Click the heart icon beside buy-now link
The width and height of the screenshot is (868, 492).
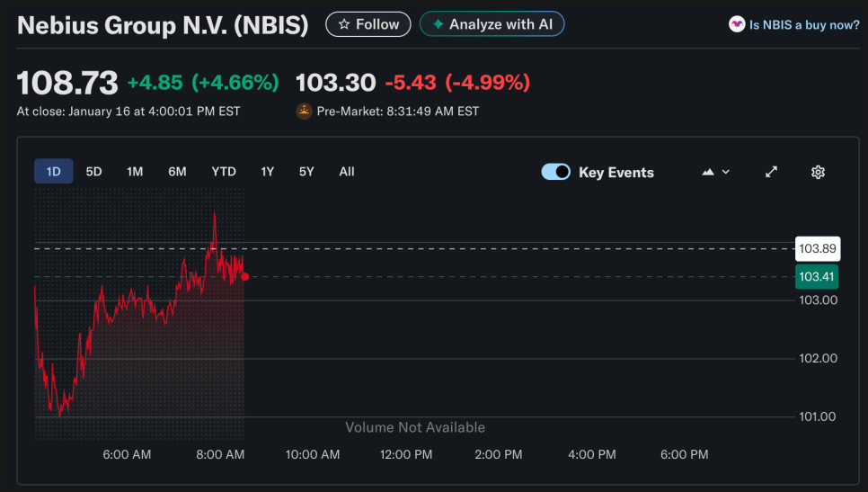737,25
